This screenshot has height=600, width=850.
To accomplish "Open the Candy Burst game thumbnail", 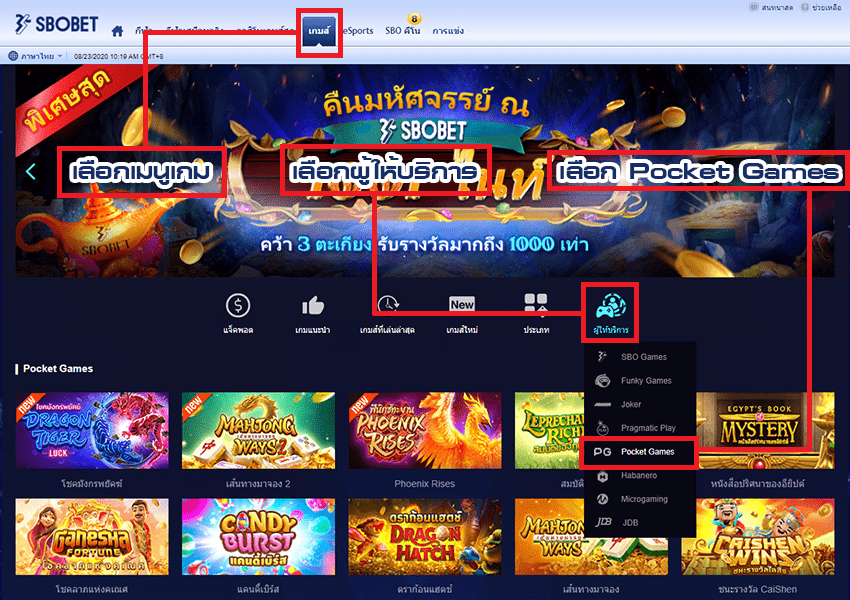I will 258,537.
